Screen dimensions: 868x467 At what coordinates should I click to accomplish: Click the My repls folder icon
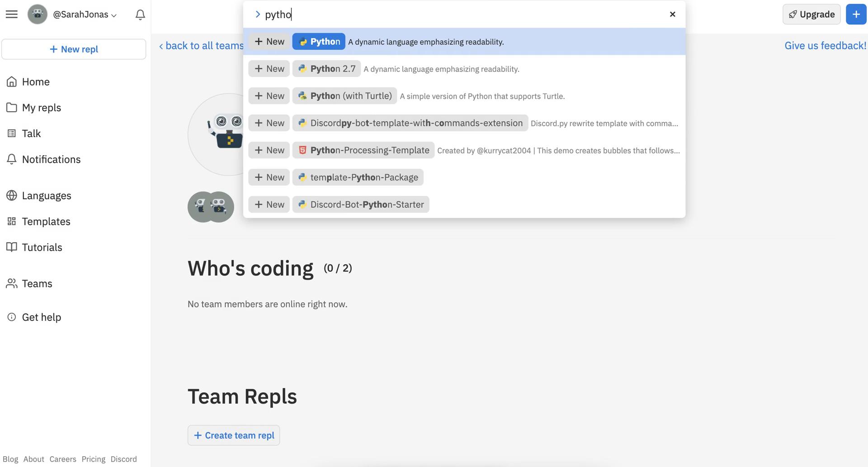click(12, 107)
